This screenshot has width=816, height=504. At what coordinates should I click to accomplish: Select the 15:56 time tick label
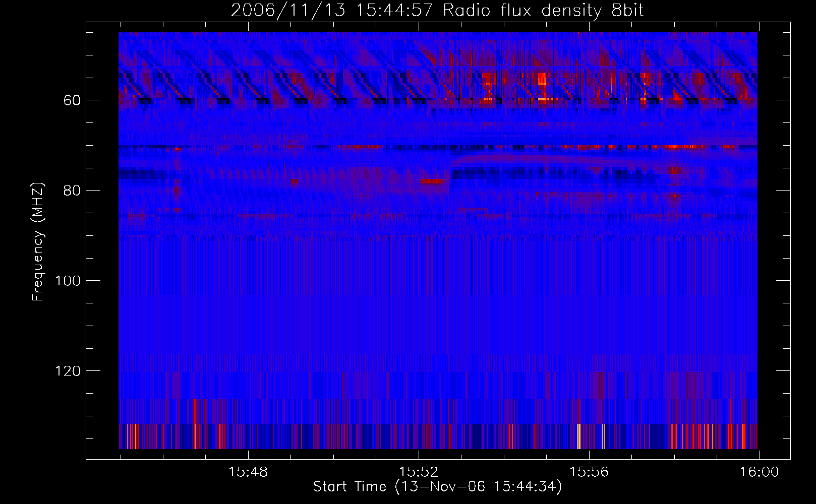589,472
